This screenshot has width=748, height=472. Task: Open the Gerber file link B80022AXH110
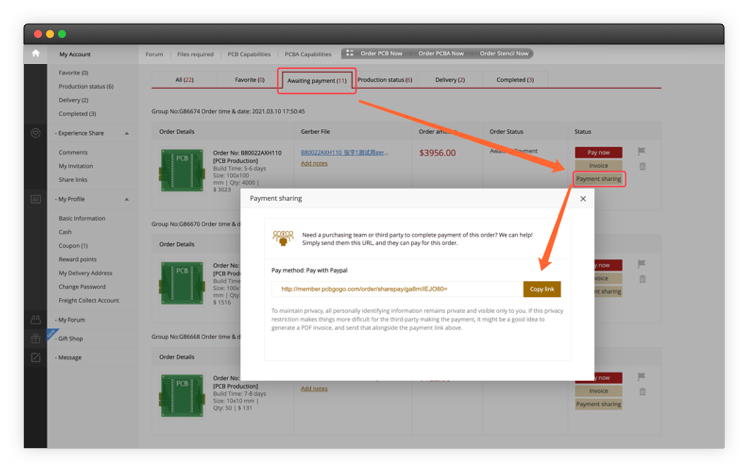344,153
